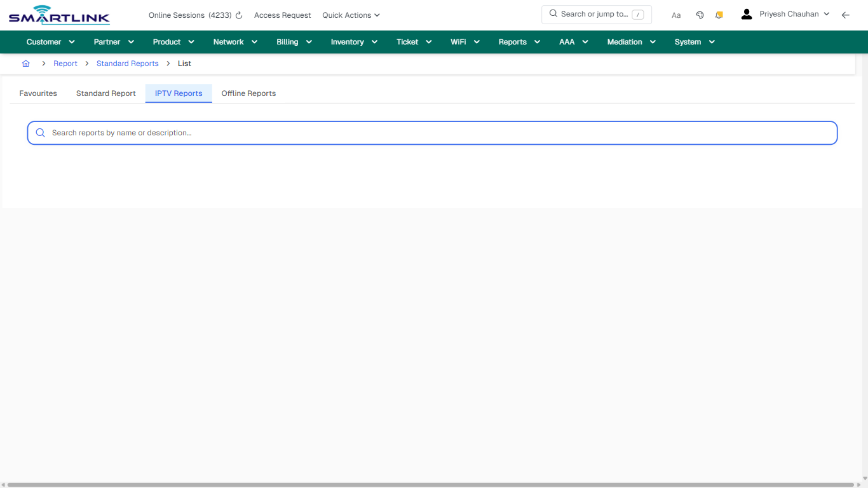868x488 pixels.
Task: Click the Aa font size icon
Action: 675,15
